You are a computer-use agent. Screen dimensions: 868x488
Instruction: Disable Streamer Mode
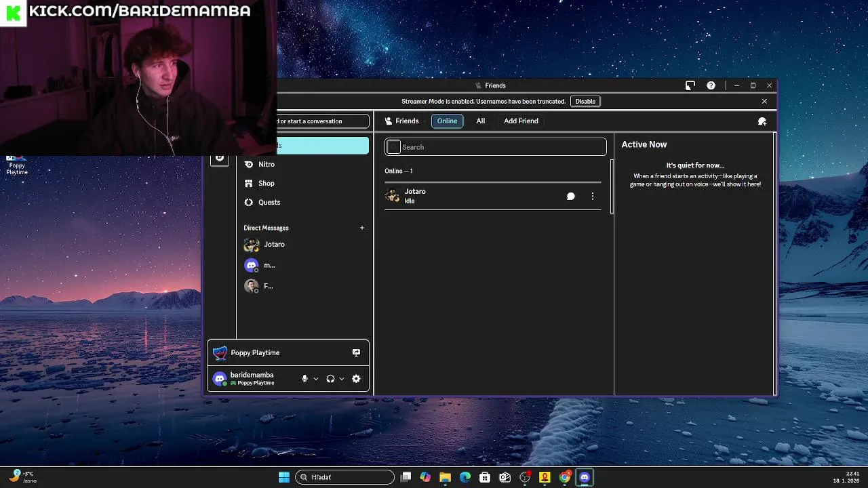585,102
